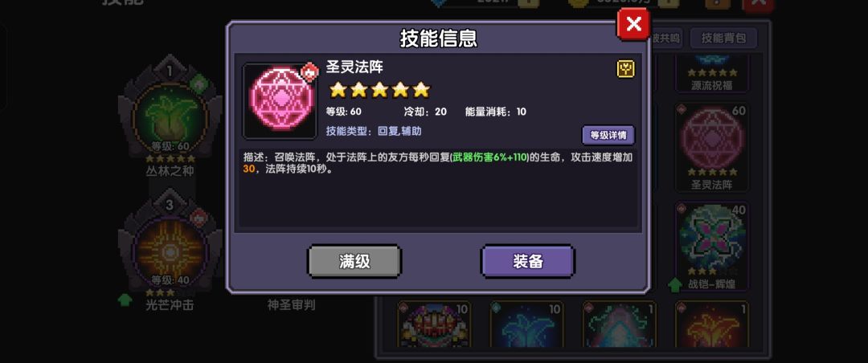868x363 pixels.
Task: Select the orange flame level 1 skill
Action: click(x=712, y=324)
